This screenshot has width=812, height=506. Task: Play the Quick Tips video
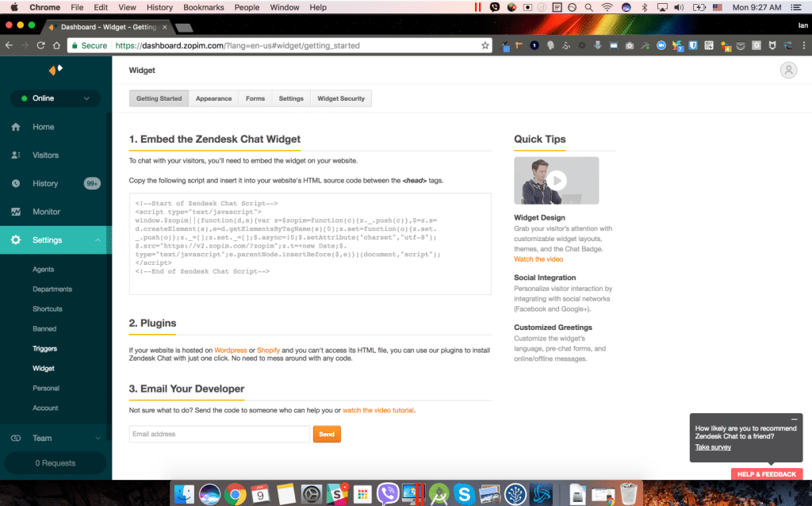[557, 180]
